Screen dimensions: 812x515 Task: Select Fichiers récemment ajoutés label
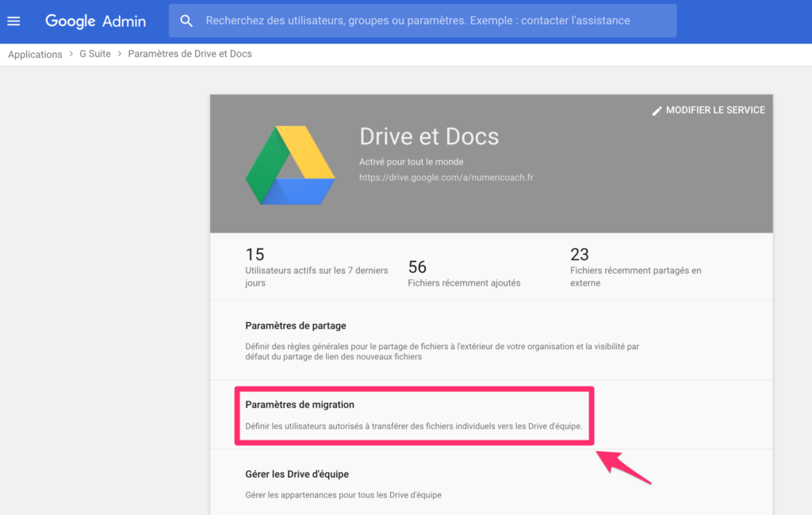[464, 282]
